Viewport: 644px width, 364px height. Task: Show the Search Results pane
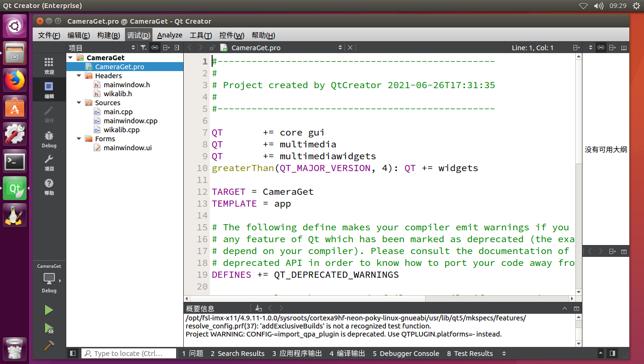click(x=238, y=354)
